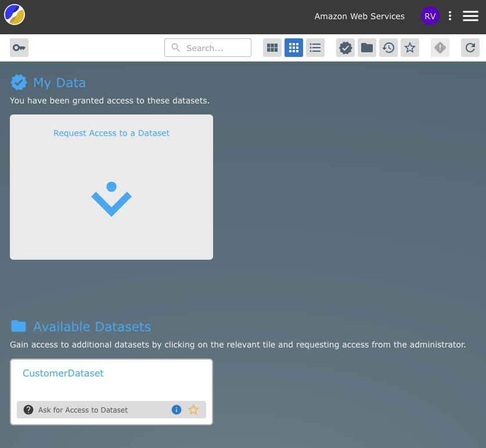
Task: Click Ask for Access to Dataset
Action: click(83, 410)
